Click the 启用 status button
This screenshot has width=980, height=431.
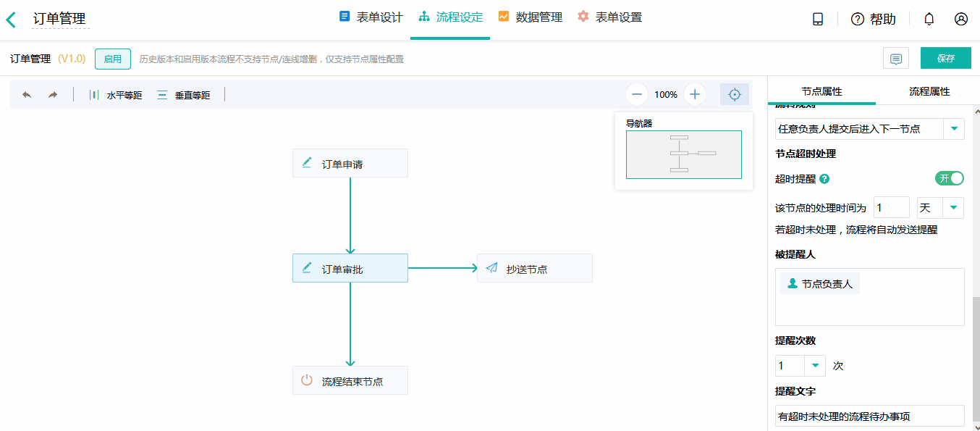[x=113, y=59]
